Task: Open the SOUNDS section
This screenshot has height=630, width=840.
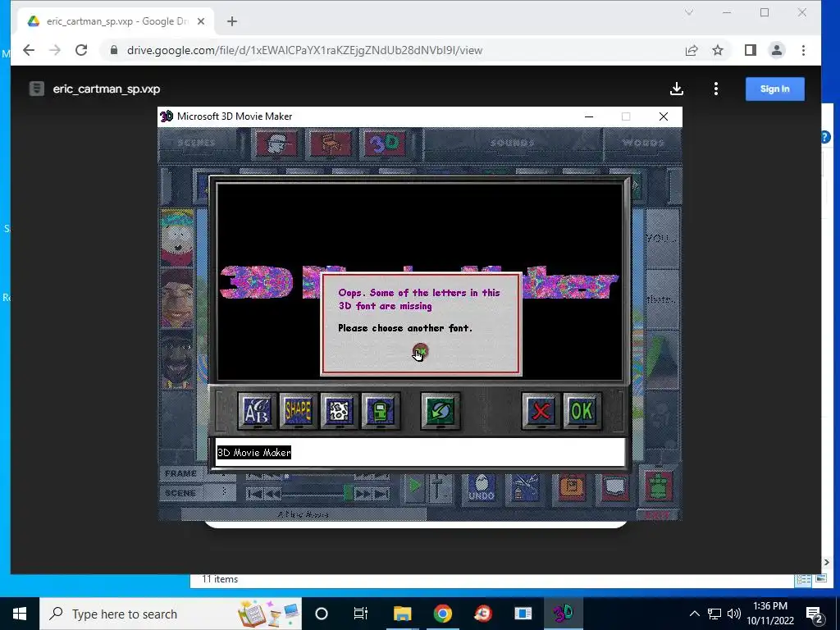Action: pos(512,143)
